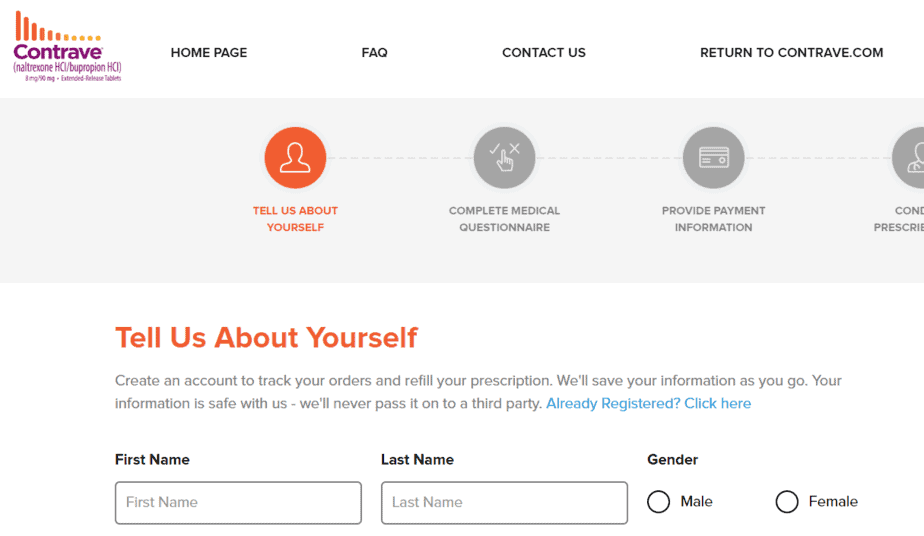This screenshot has width=924, height=536.
Task: Click the orange person step icon
Action: pos(295,158)
